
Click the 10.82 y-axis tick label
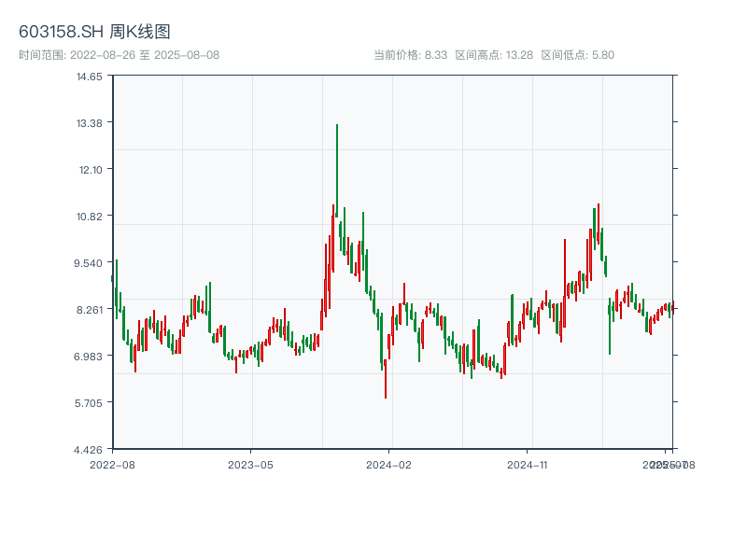click(x=90, y=217)
